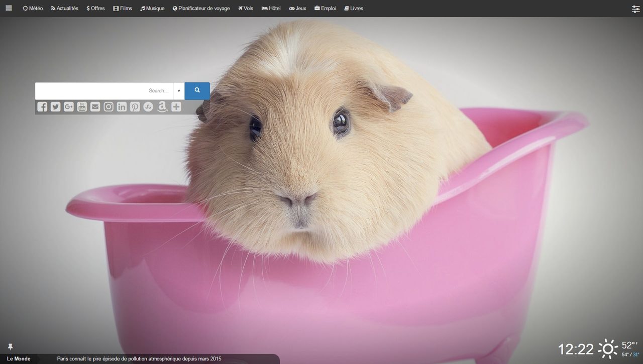This screenshot has height=364, width=643.
Task: Click the YouTube shortcut icon
Action: pos(82,106)
